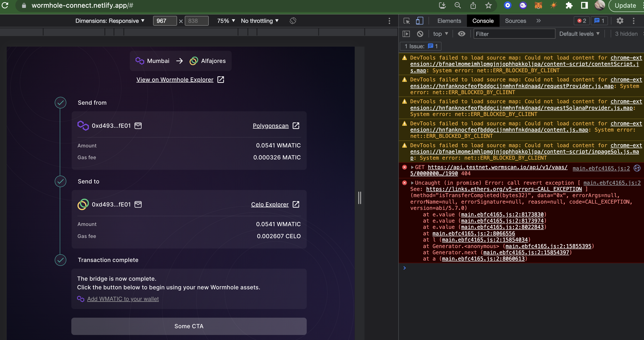Filter by errors using the 2-errors badge
Screen dimensions: 644x340
582,21
